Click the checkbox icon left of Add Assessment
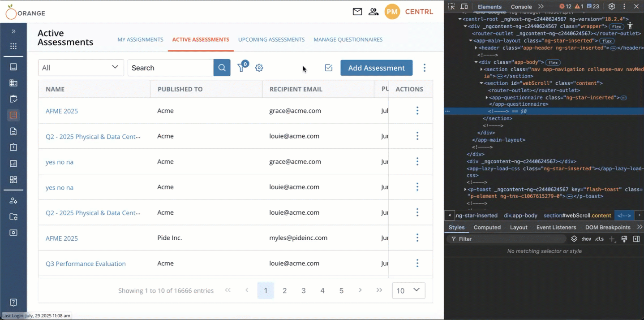 click(328, 68)
